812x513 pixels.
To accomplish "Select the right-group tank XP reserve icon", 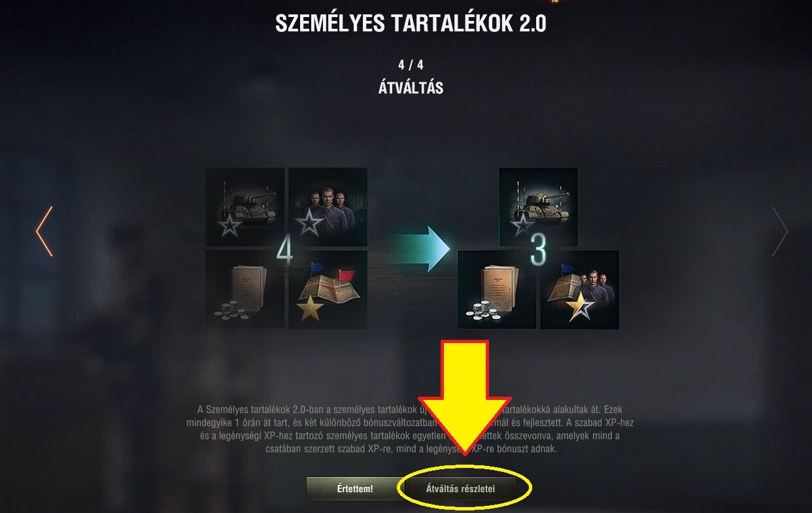I will [x=538, y=207].
